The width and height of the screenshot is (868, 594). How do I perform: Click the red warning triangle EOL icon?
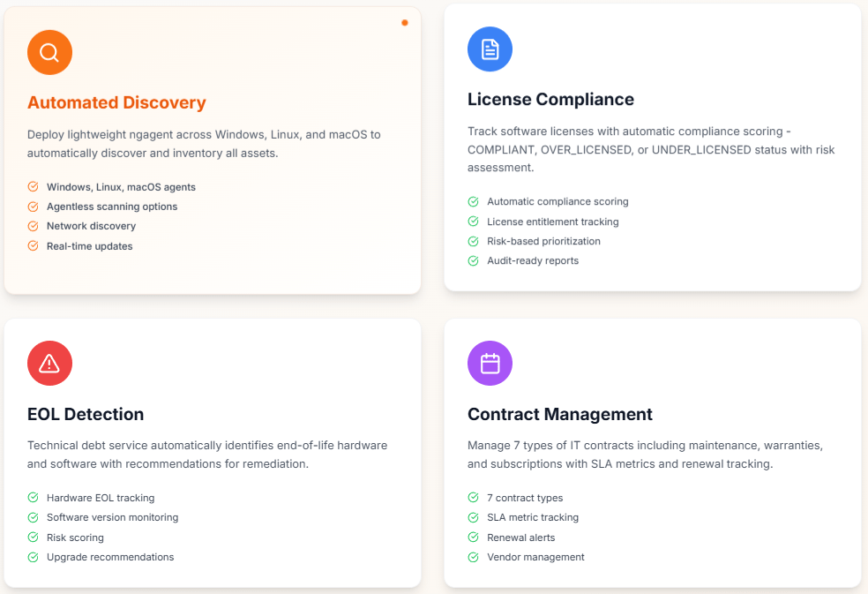pos(49,364)
